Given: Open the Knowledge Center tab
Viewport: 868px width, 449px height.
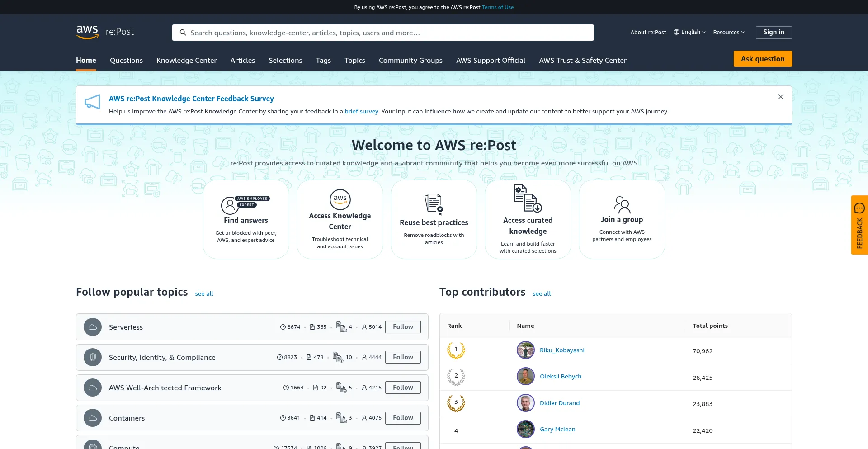Looking at the screenshot, I should point(186,61).
